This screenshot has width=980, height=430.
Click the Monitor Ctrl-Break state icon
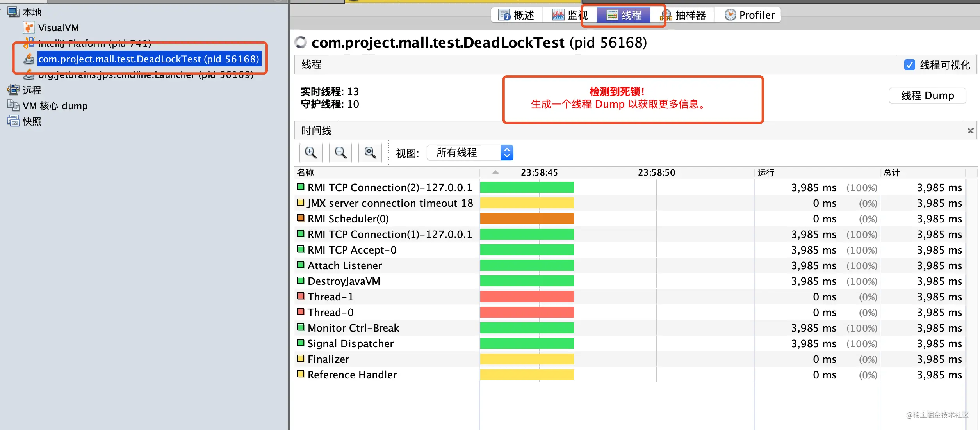click(301, 327)
